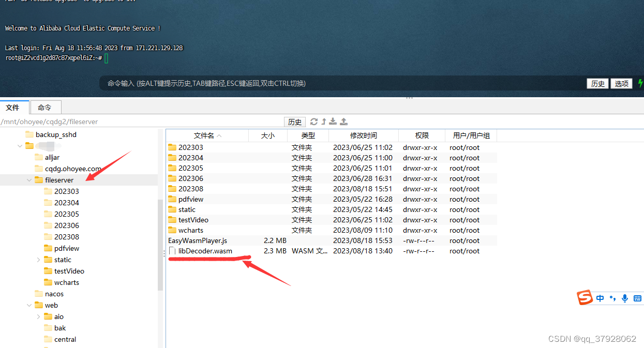
Task: Expand the static tree node
Action: coord(38,260)
